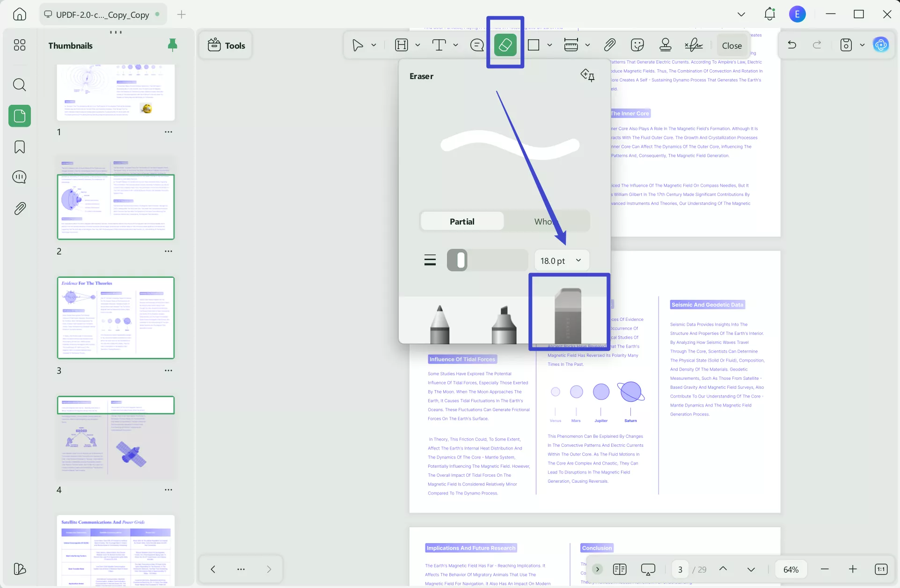
Task: Open bookmarks panel in left sidebar
Action: (x=20, y=147)
